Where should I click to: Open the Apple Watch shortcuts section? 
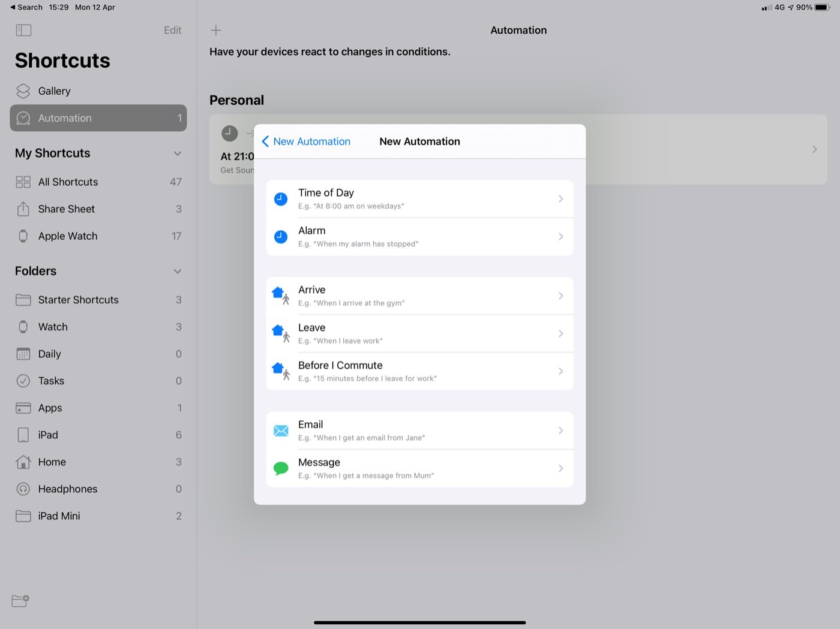[x=68, y=236]
